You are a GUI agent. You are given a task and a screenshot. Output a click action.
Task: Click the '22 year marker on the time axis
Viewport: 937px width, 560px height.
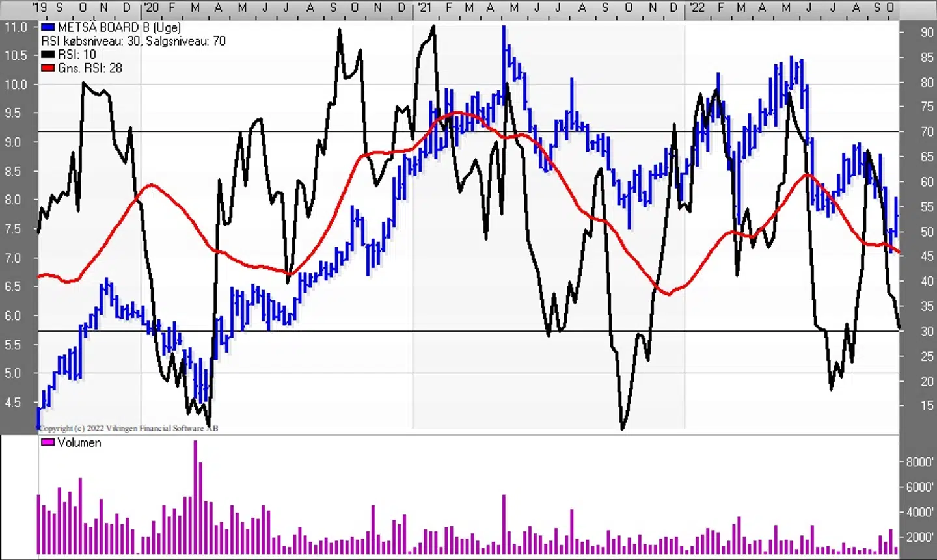pos(696,7)
